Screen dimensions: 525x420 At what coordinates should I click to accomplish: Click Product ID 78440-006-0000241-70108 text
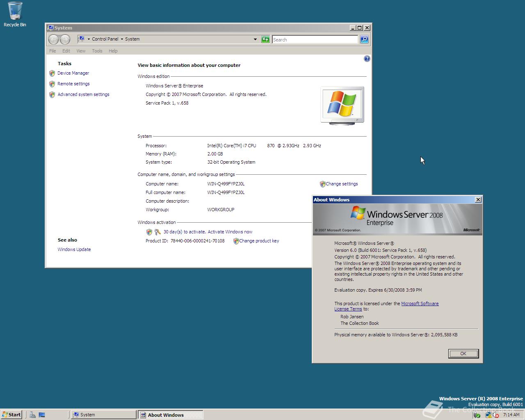[185, 241]
